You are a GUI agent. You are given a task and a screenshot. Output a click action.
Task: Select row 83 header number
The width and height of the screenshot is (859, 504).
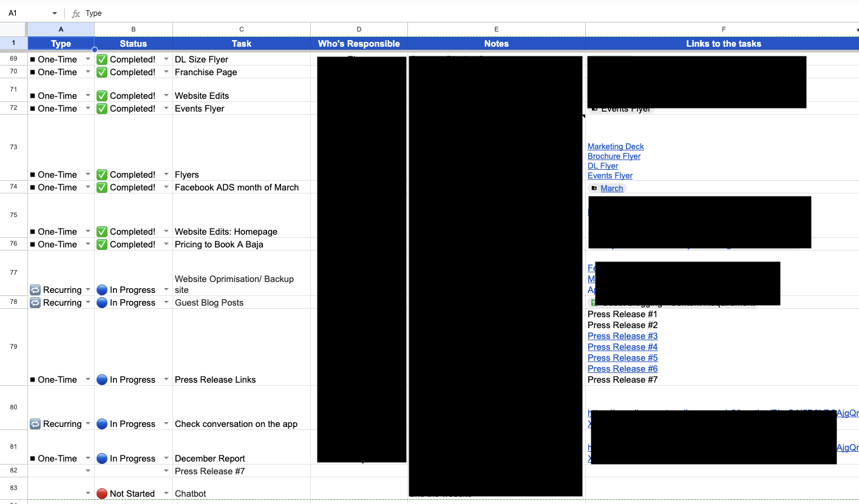point(13,488)
